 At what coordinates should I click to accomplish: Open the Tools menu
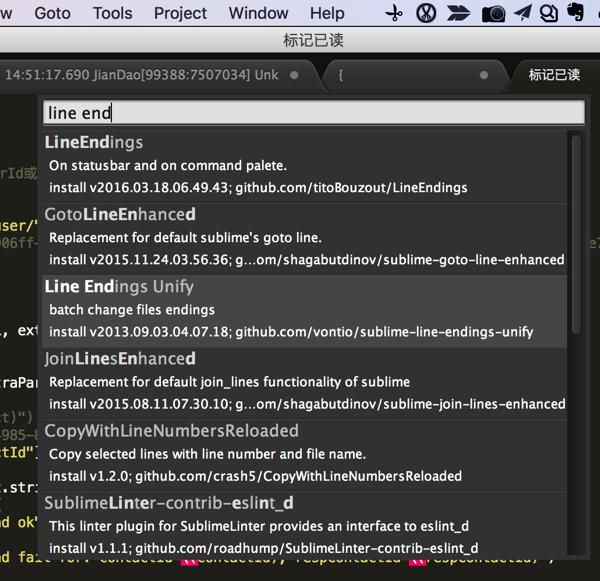pyautogui.click(x=112, y=13)
